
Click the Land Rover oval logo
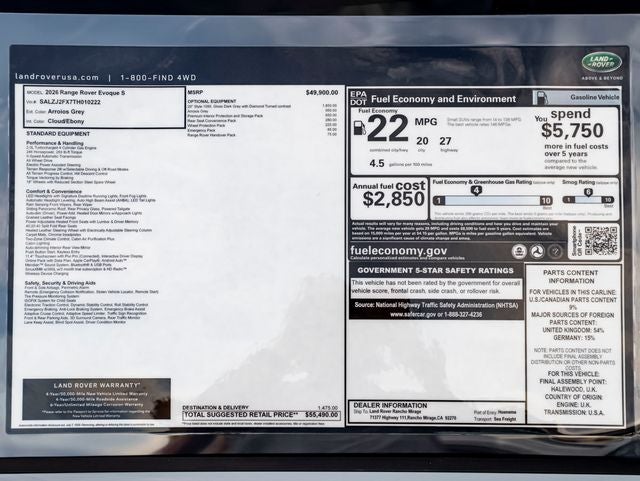(602, 62)
